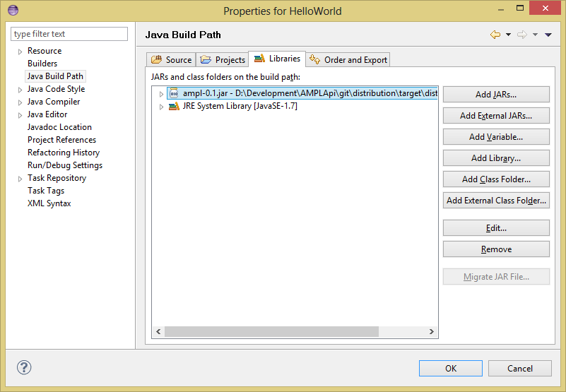Viewport: 566px width, 392px height.
Task: Remove the selected library entry
Action: click(496, 249)
